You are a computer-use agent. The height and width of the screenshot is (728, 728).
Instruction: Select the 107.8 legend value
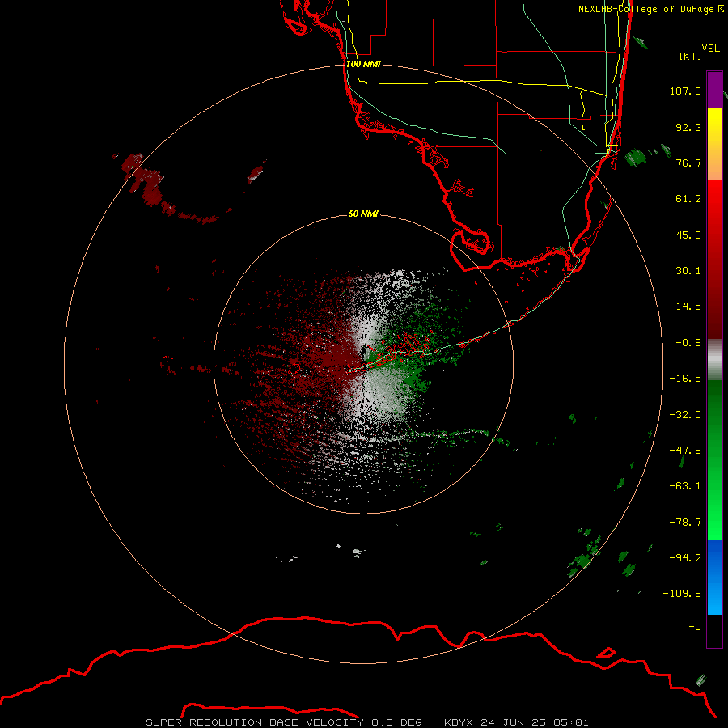tap(685, 91)
